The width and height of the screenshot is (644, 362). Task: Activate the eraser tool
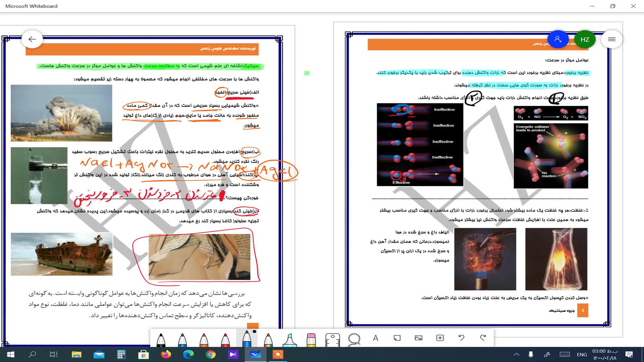coord(311,339)
